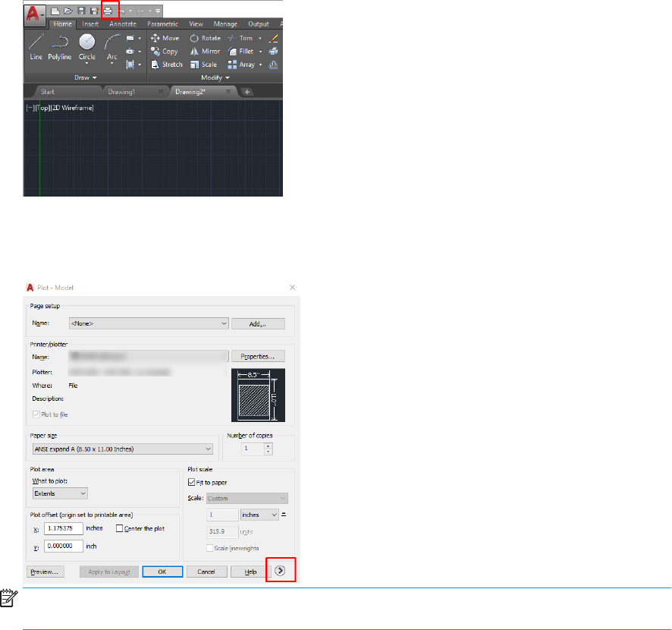Select the Polyline tool
Screen dimensions: 672x630
point(60,47)
